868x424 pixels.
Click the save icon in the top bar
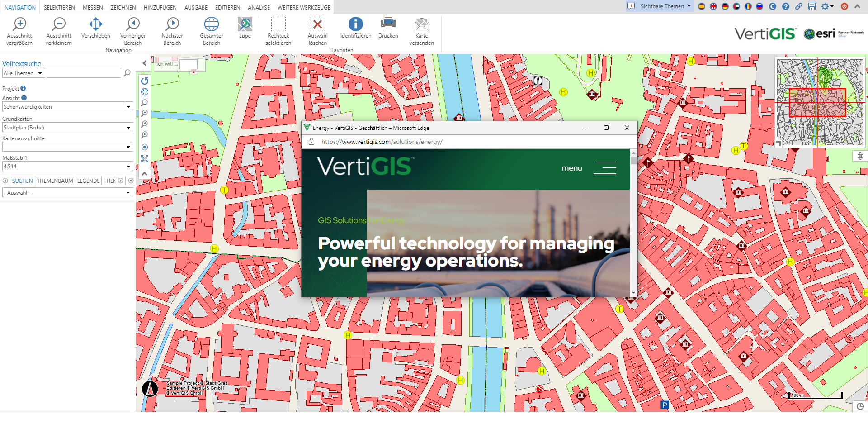812,7
